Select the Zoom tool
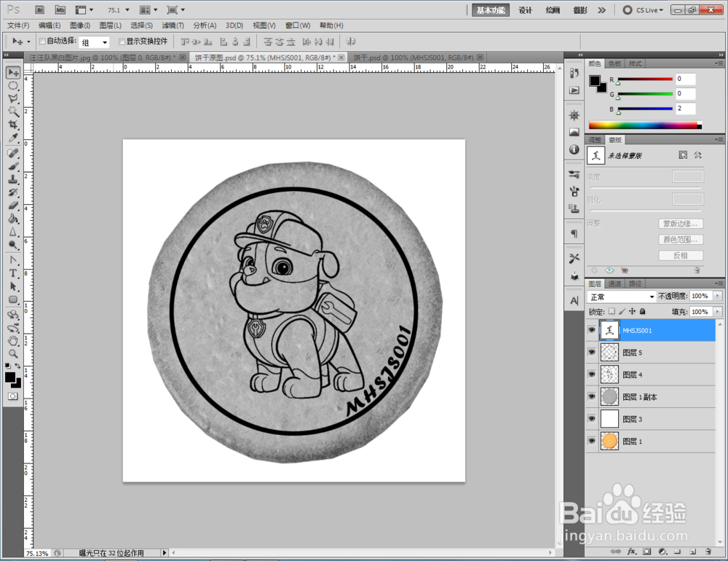This screenshot has height=561, width=728. coord(13,354)
